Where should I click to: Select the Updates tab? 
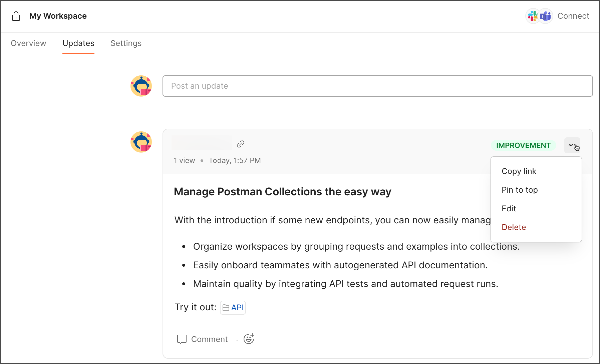coord(78,43)
